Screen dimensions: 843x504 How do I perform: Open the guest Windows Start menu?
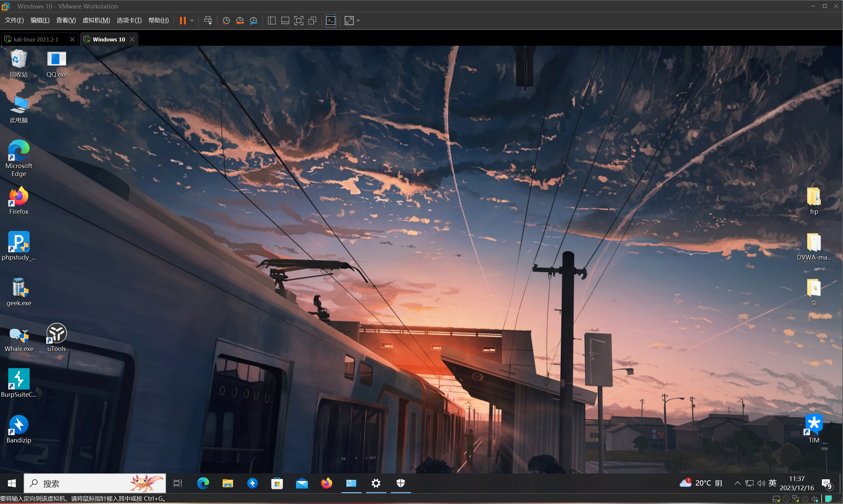(x=12, y=483)
